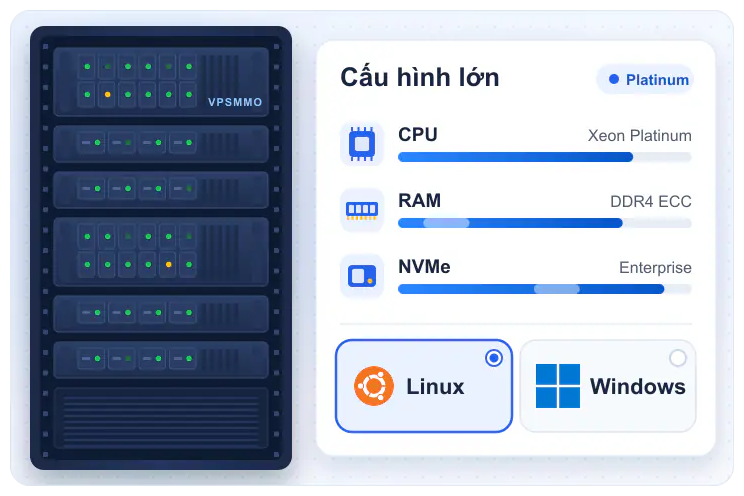Click the vented bottom panel of the rack

click(161, 418)
